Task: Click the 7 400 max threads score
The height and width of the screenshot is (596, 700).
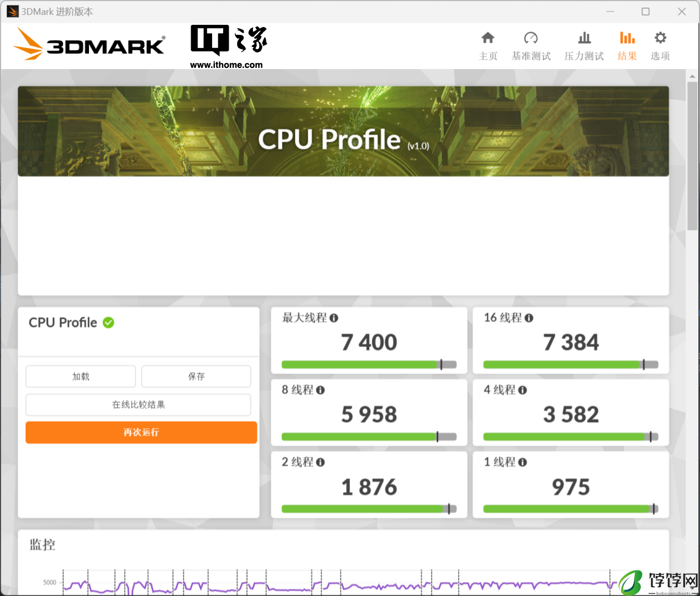Action: (x=369, y=342)
